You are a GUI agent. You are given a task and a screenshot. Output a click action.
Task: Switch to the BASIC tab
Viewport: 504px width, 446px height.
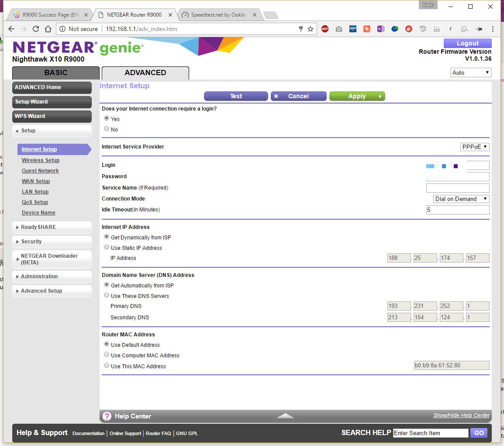coord(56,73)
